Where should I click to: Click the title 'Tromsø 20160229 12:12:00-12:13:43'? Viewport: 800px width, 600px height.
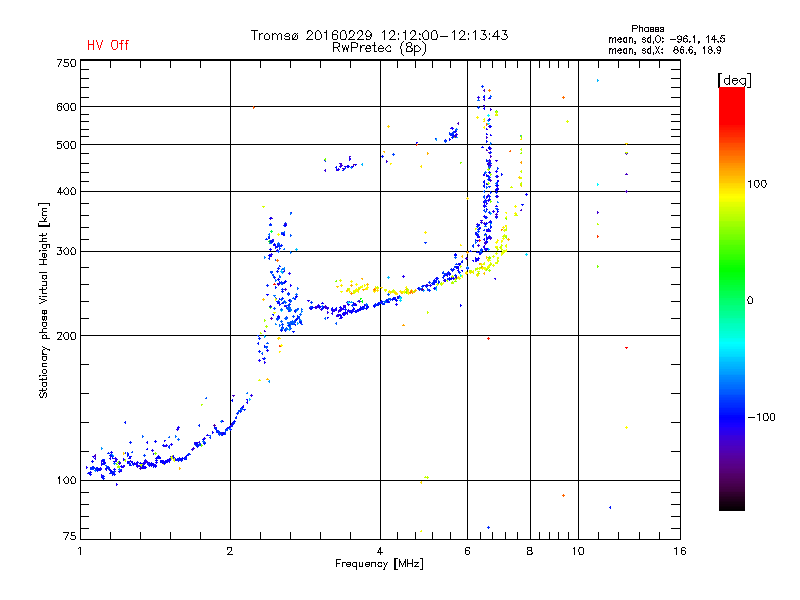click(x=379, y=35)
